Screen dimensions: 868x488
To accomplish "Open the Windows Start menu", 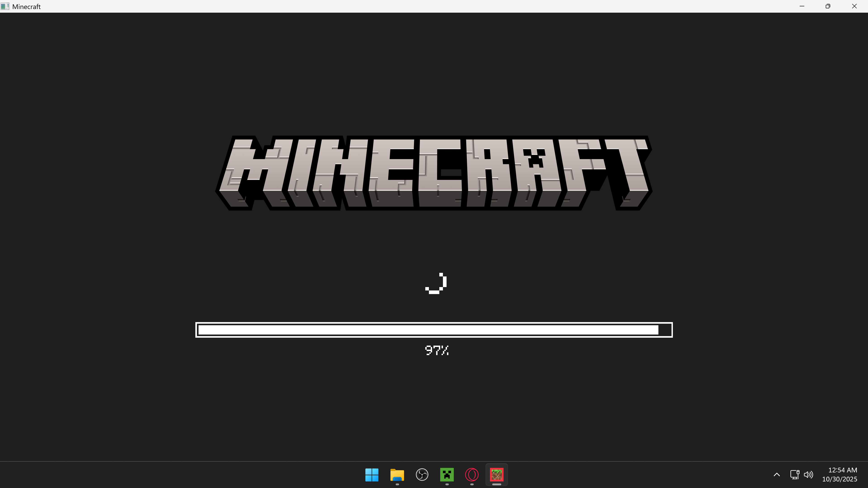I will (372, 475).
